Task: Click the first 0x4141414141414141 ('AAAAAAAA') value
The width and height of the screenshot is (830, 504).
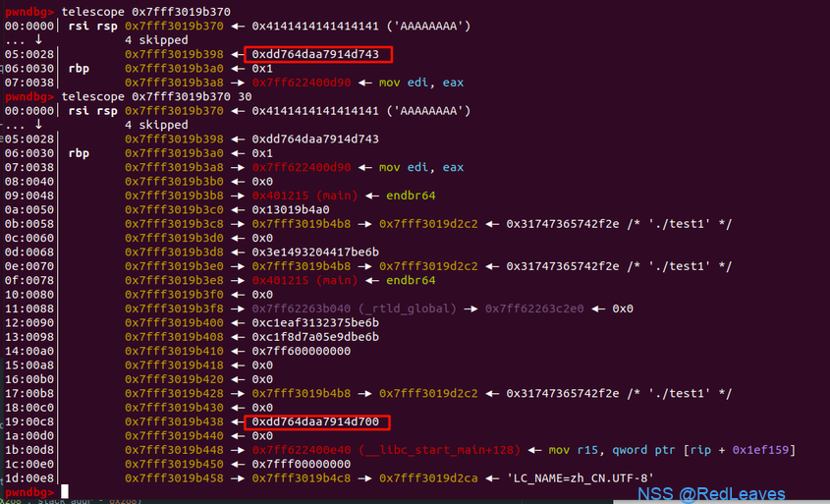Action: [x=361, y=26]
